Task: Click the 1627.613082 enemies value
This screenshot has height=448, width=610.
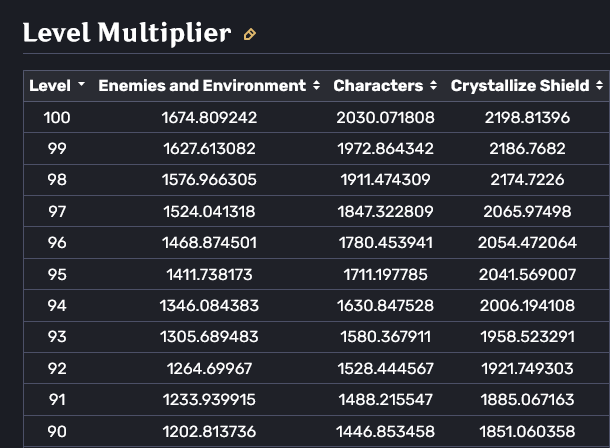Action: pyautogui.click(x=209, y=149)
